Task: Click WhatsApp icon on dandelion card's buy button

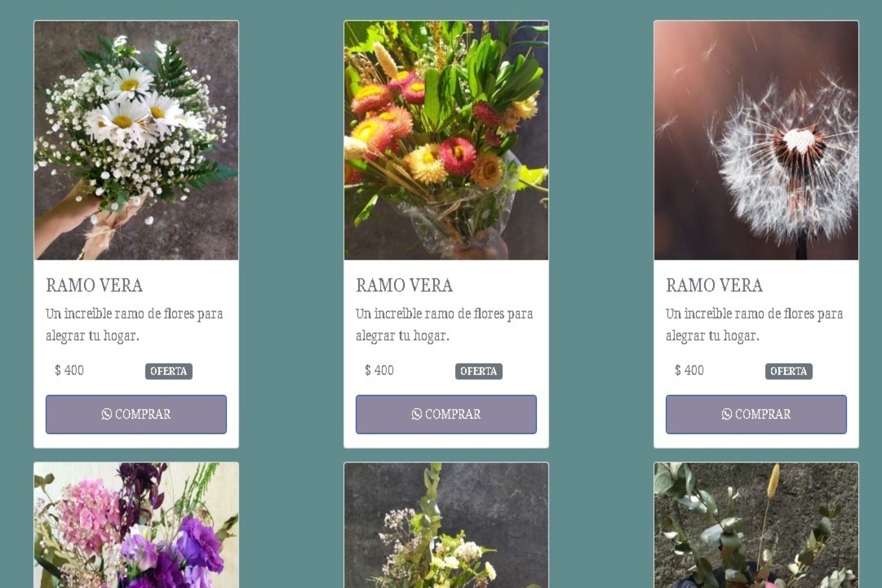Action: click(x=727, y=415)
